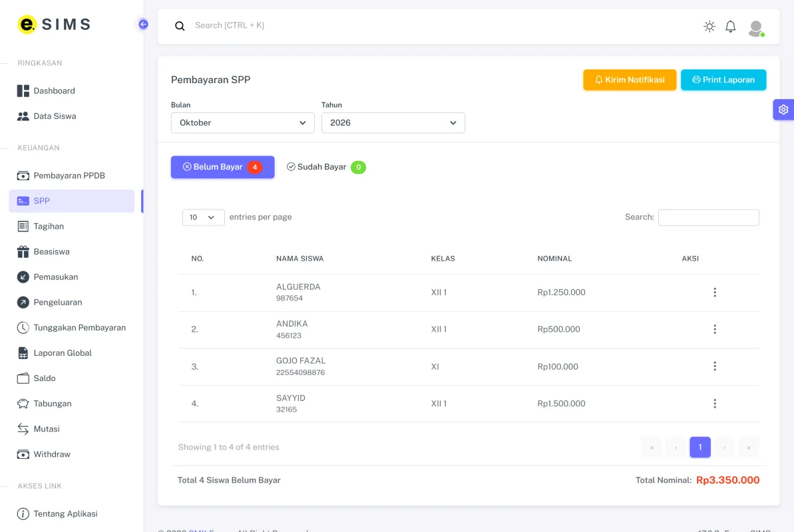This screenshot has width=794, height=532.
Task: Click the search magnifier icon
Action: coord(180,26)
